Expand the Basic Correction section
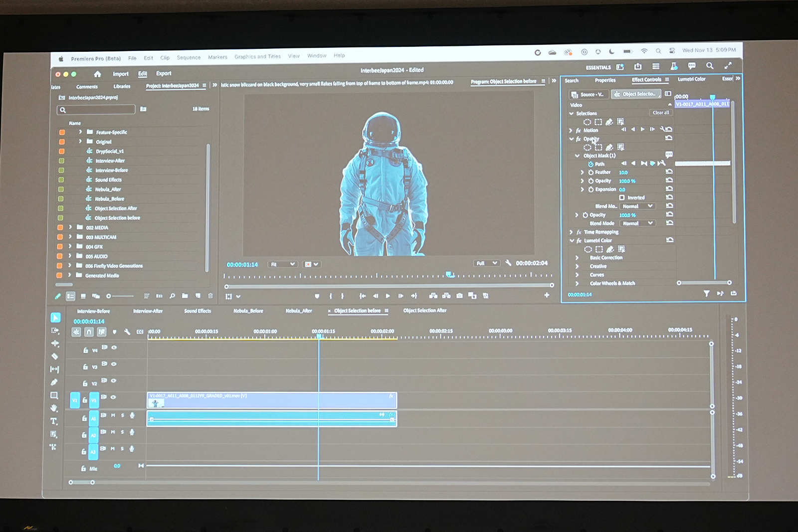Viewport: 798px width, 532px height. point(577,258)
